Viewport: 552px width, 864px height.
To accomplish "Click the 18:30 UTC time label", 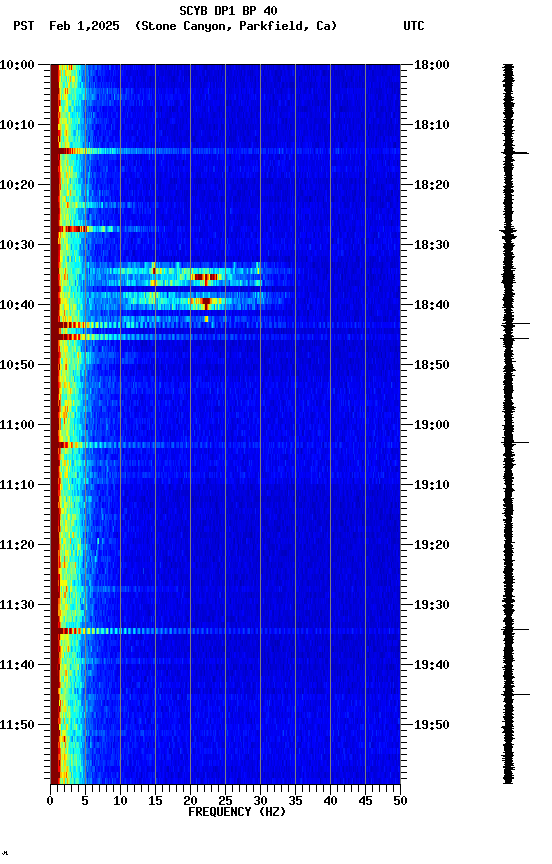I will (x=432, y=245).
